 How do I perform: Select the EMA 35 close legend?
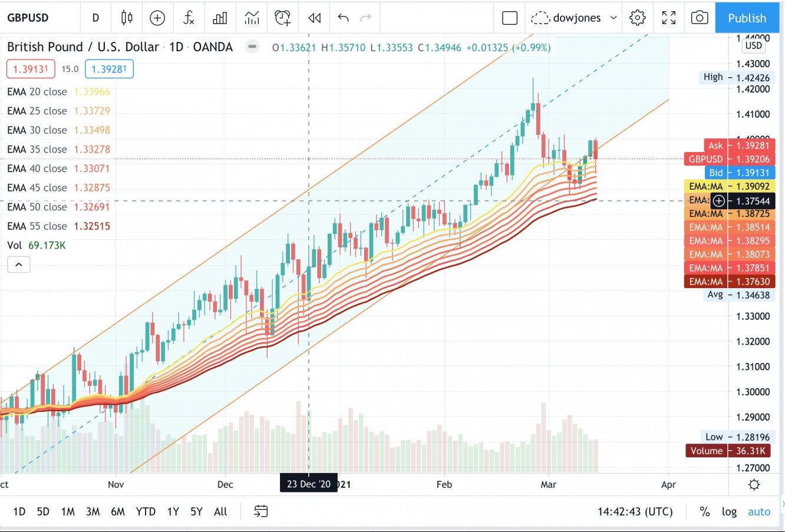pyautogui.click(x=59, y=150)
